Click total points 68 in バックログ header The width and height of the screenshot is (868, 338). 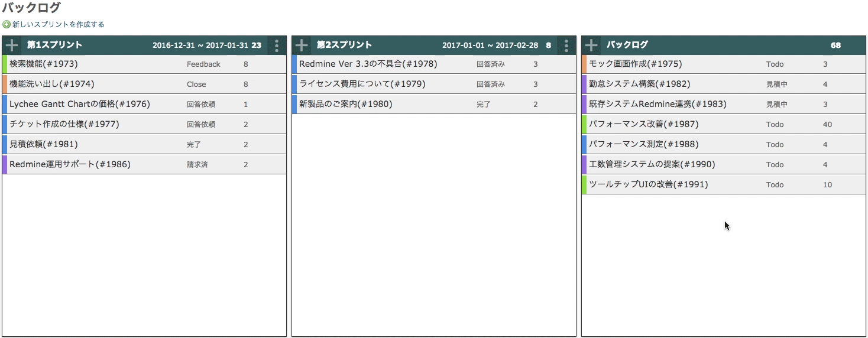click(x=835, y=45)
